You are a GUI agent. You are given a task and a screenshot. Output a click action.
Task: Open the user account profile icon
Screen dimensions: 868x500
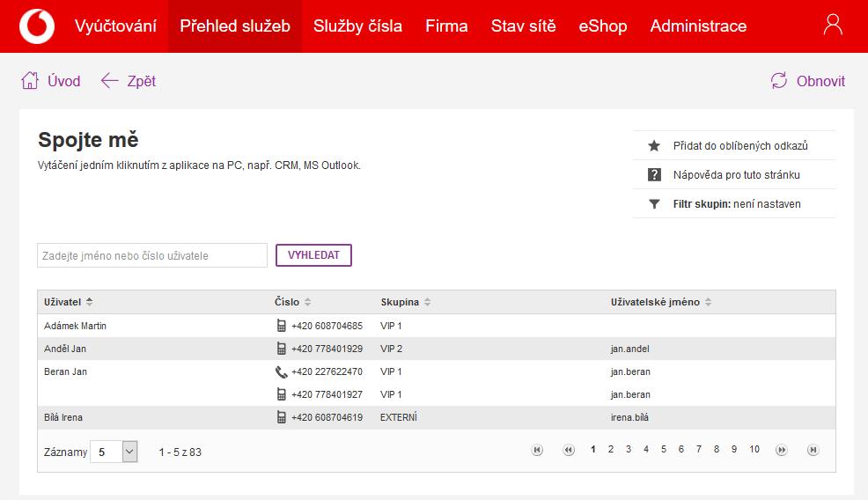(833, 25)
